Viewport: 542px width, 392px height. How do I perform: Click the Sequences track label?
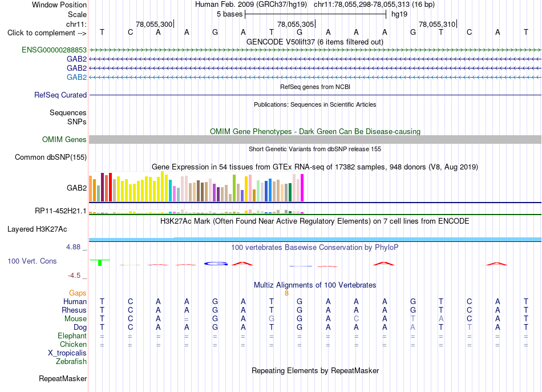(68, 112)
